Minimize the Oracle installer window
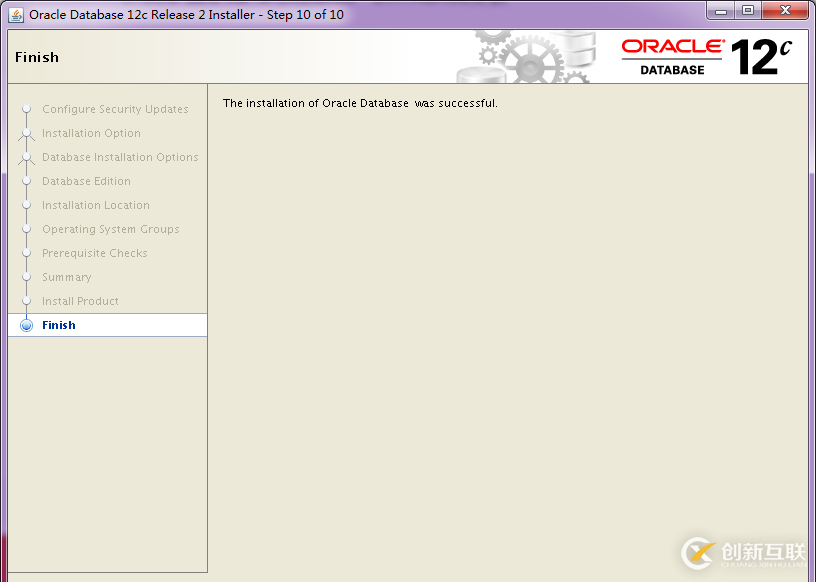The width and height of the screenshot is (816, 582). point(721,11)
